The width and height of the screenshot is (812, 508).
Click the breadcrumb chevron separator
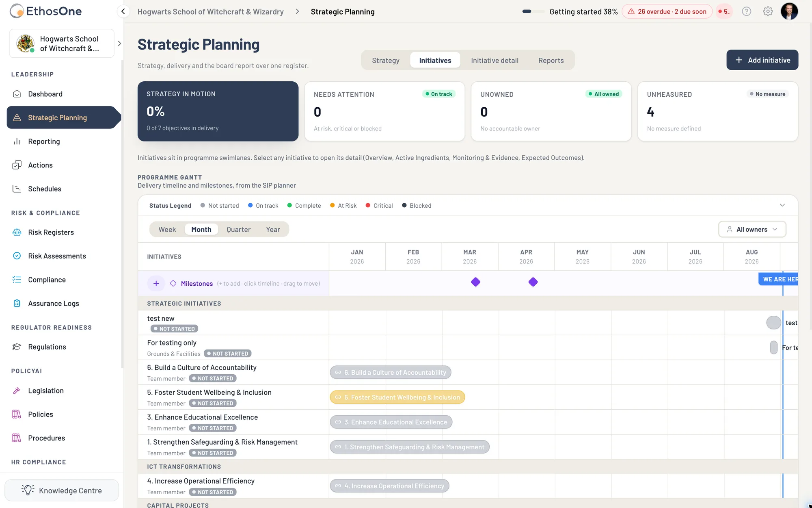[297, 11]
